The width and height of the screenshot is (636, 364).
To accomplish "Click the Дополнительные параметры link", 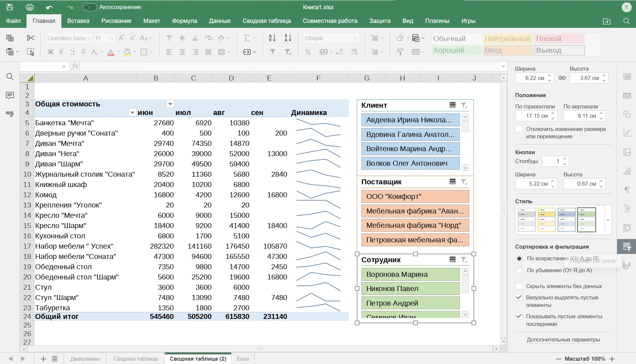I will (563, 339).
